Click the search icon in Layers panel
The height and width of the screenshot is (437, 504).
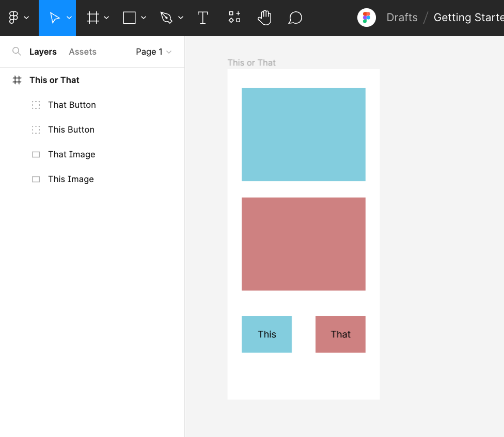[17, 52]
